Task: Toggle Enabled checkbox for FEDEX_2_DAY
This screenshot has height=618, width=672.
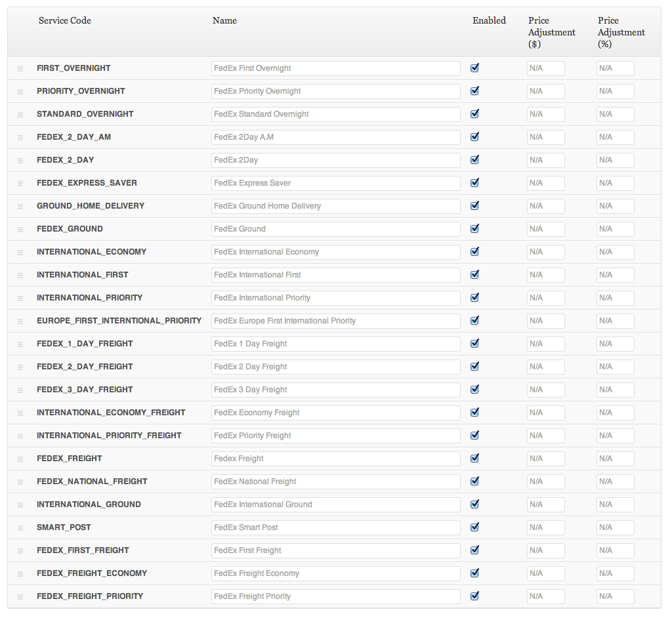Action: click(474, 160)
